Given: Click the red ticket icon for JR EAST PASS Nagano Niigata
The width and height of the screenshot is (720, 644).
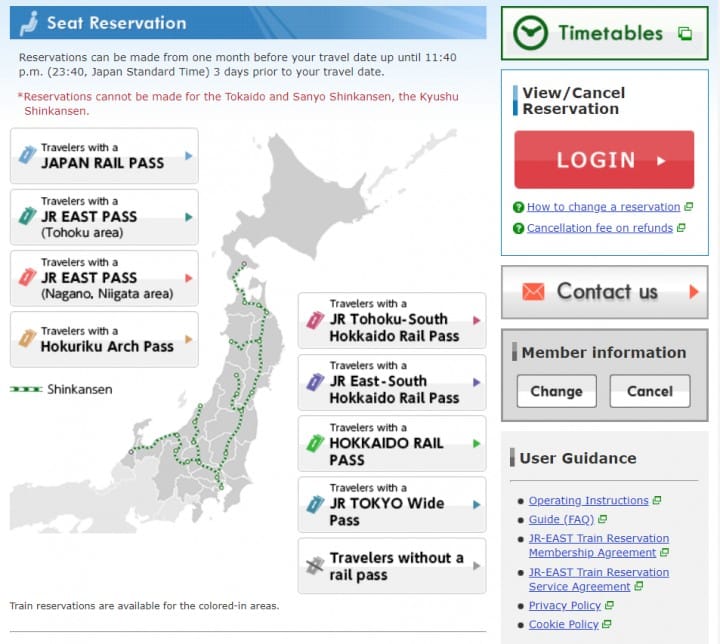Looking at the screenshot, I should 27,277.
